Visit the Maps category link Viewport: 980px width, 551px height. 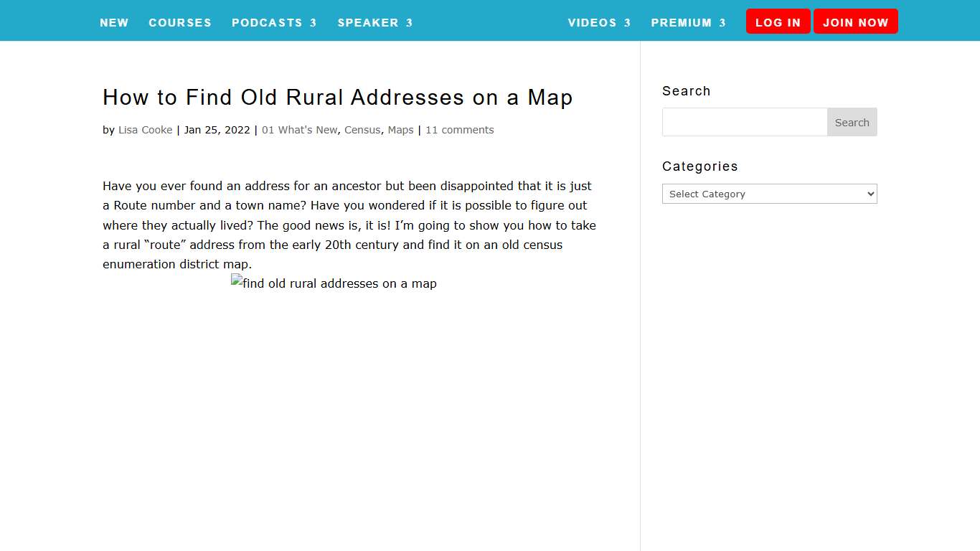point(400,130)
